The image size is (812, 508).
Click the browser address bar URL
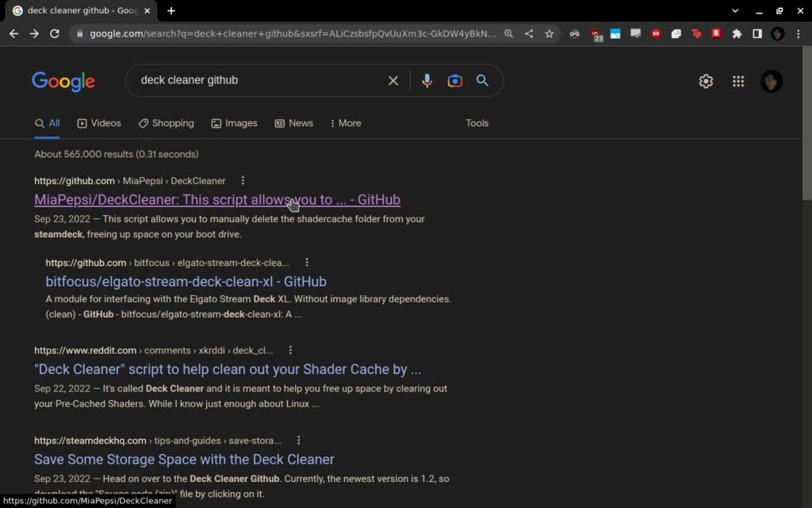click(x=292, y=33)
